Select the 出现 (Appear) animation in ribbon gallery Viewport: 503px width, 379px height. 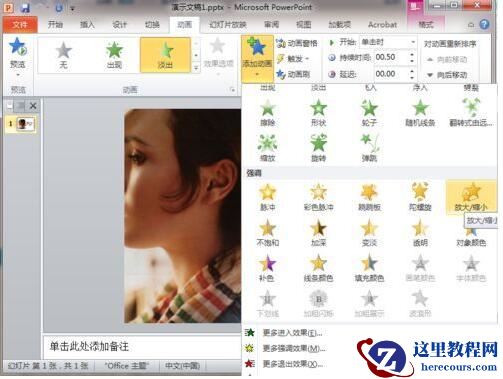[114, 55]
